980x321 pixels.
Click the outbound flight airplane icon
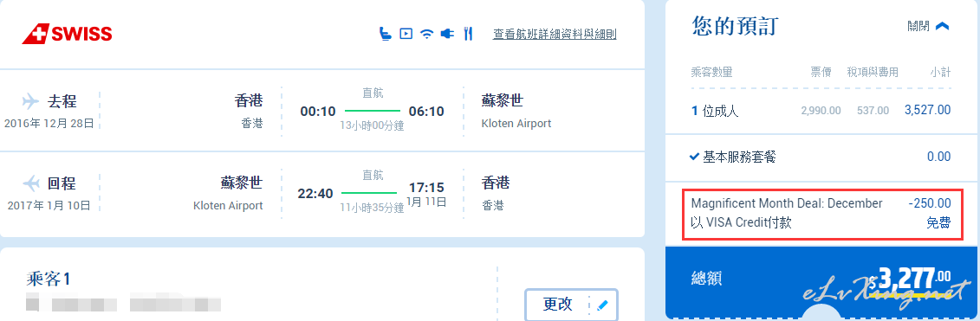[x=30, y=100]
